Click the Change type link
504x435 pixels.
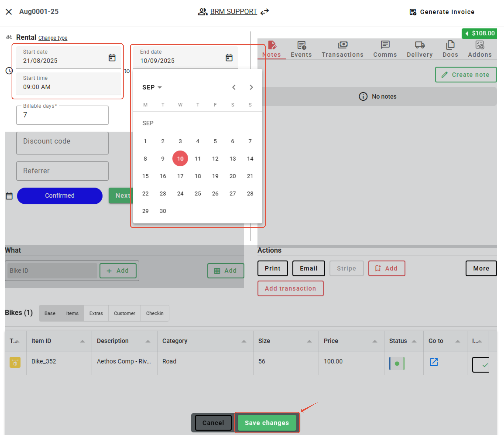(53, 38)
